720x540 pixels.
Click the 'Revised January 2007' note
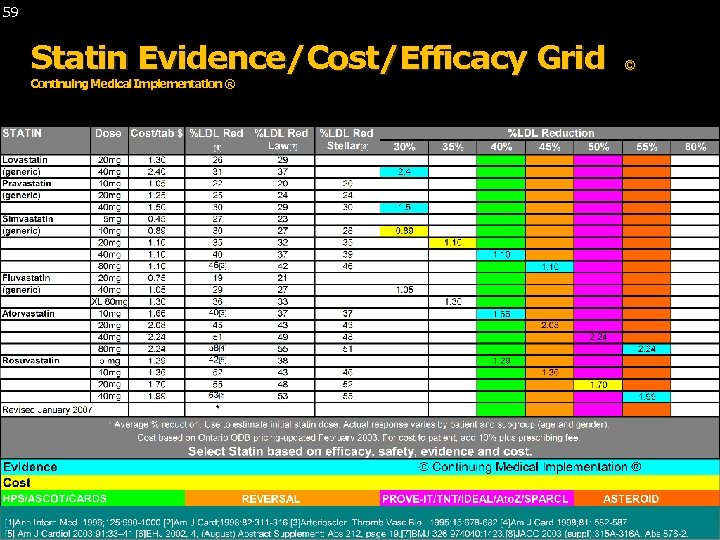click(x=47, y=410)
